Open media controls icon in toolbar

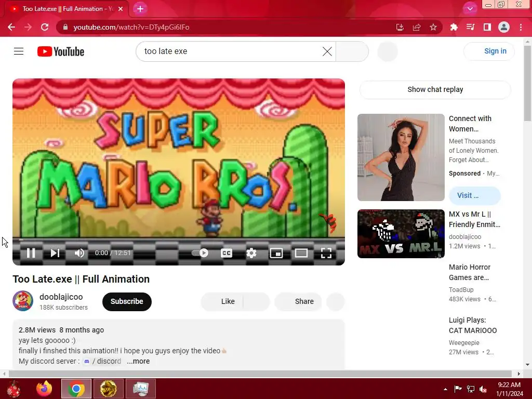[x=470, y=27]
